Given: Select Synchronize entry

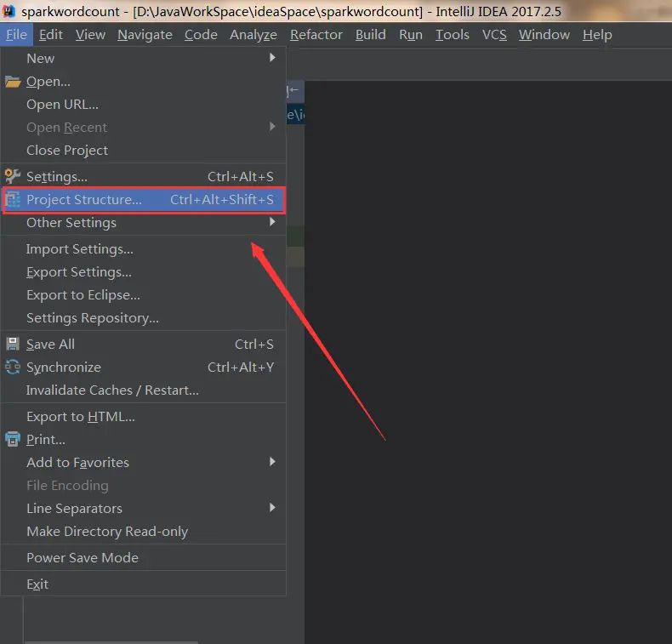Looking at the screenshot, I should click(x=143, y=368).
